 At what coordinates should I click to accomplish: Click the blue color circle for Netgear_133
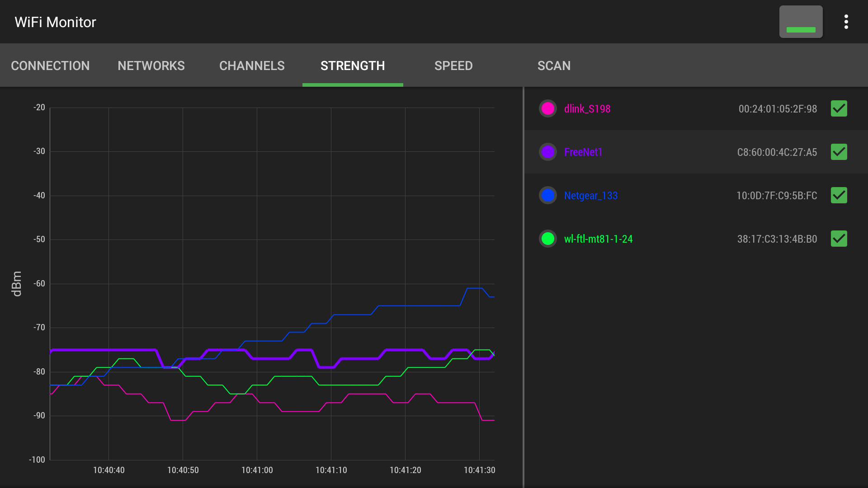click(x=547, y=195)
